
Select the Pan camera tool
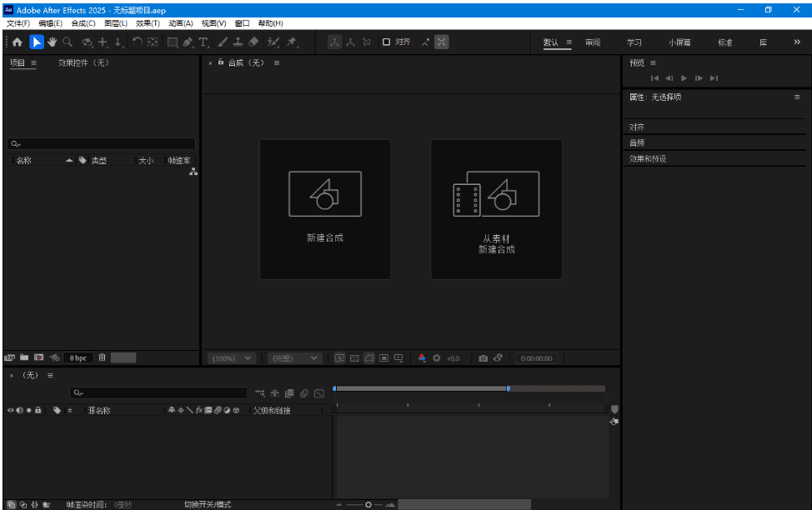[x=103, y=42]
